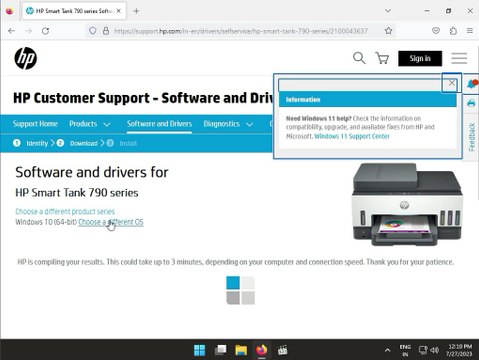Open the Pocket save icon
The image size is (479, 360).
click(x=436, y=31)
